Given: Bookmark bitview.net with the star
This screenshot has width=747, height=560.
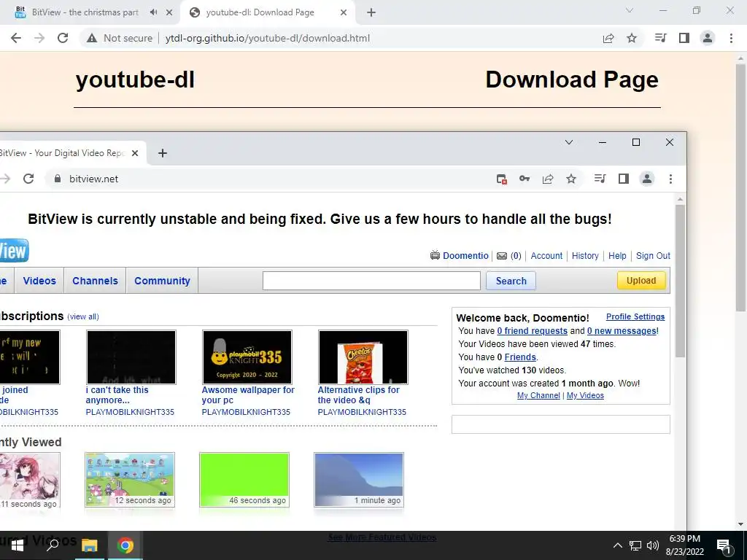Looking at the screenshot, I should (571, 179).
